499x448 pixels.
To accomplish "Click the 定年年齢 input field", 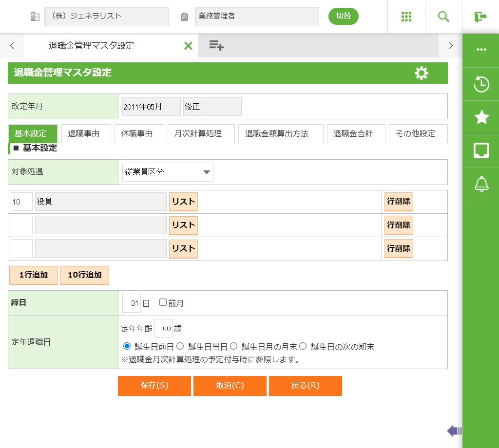I will tap(163, 329).
